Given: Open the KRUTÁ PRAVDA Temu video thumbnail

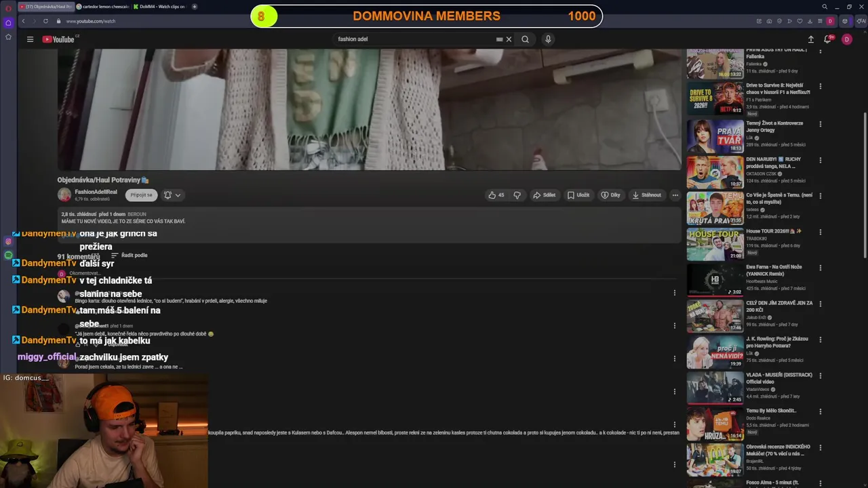Looking at the screenshot, I should (x=715, y=208).
